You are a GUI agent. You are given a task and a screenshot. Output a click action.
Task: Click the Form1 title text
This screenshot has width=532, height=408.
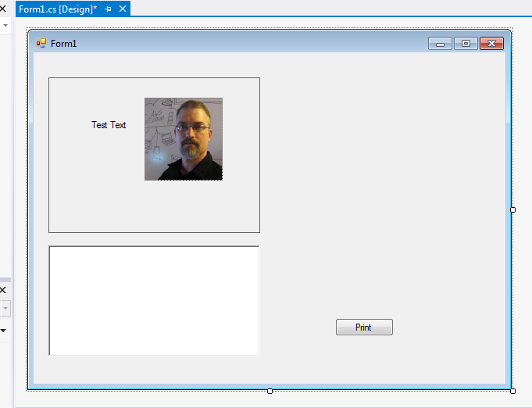[63, 44]
